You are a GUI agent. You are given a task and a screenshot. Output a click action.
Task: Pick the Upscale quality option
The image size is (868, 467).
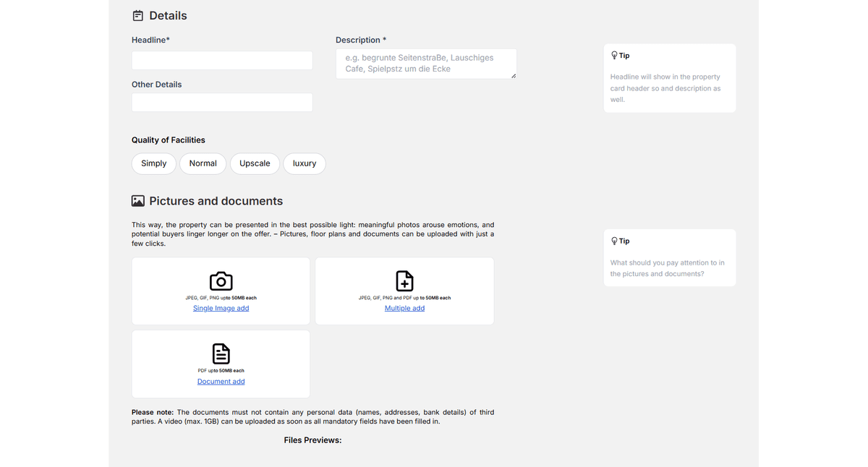255,163
